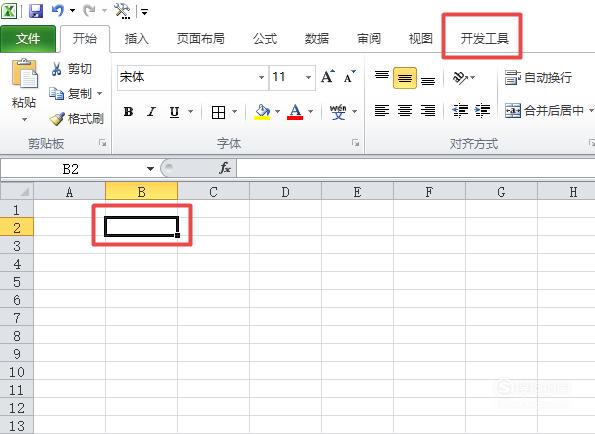Switch to the Formulas (公式) tab
Viewport: 595px width, 434px height.
265,38
